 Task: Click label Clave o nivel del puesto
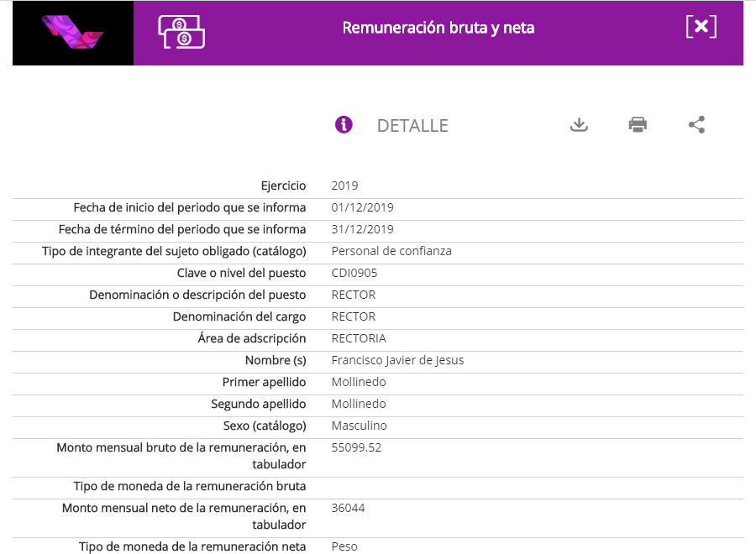pos(242,273)
